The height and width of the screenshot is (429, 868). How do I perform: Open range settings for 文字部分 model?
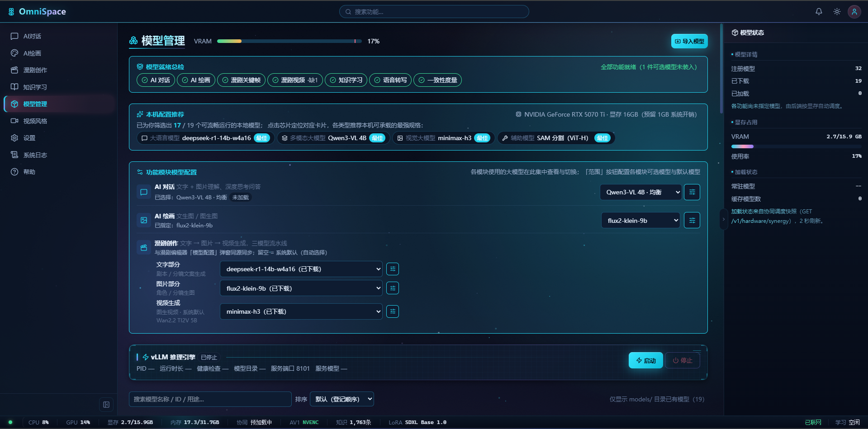393,269
